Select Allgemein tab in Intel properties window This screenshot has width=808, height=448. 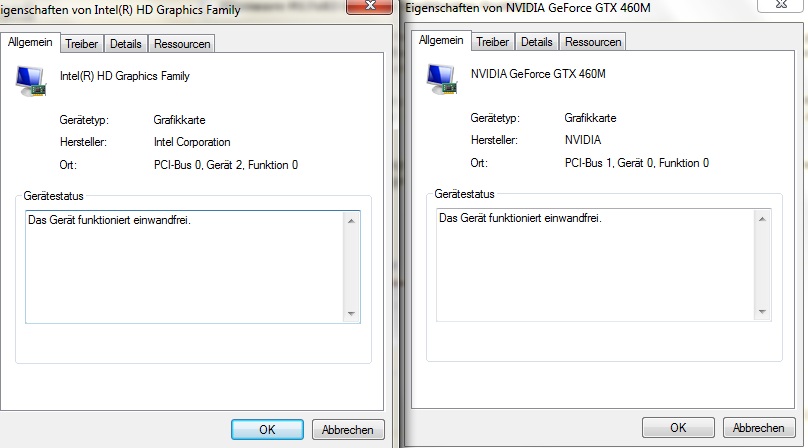click(30, 42)
